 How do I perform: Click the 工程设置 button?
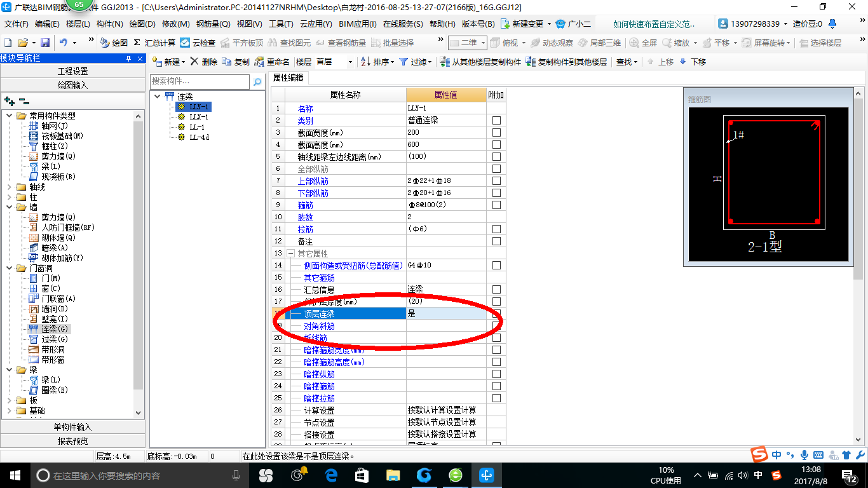[x=72, y=71]
